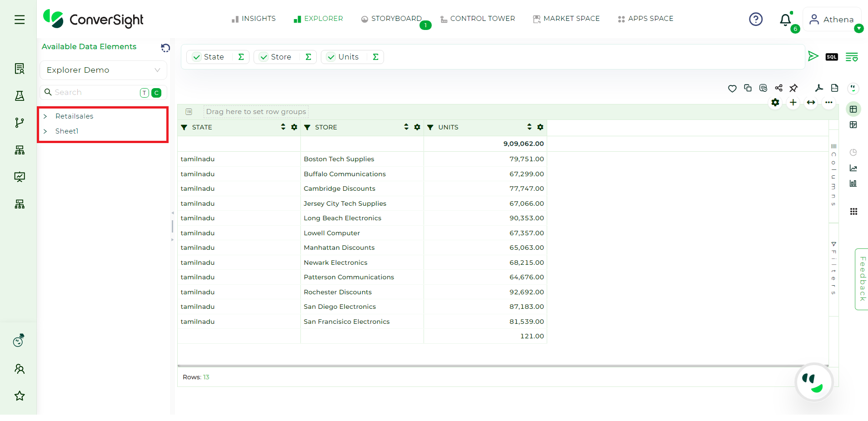Open Units aggregation sigma menu
This screenshot has width=868, height=421.
pyautogui.click(x=375, y=57)
